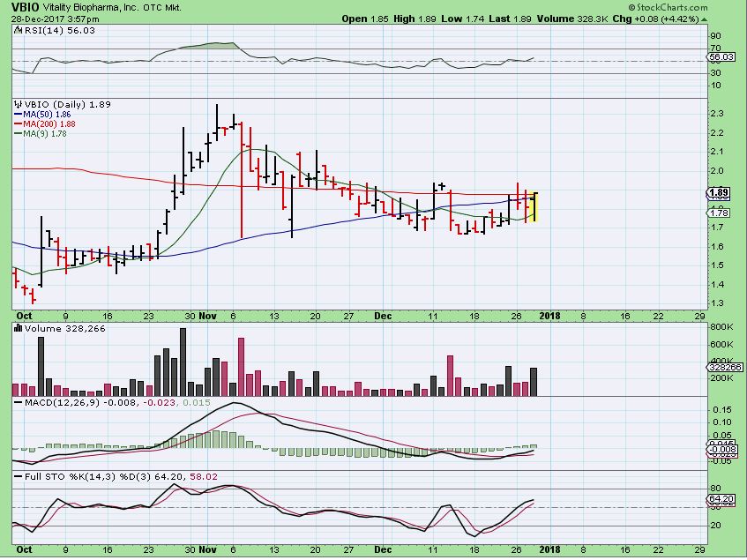The image size is (747, 560).
Task: Click the High 1.89 value in header
Action: (x=415, y=19)
